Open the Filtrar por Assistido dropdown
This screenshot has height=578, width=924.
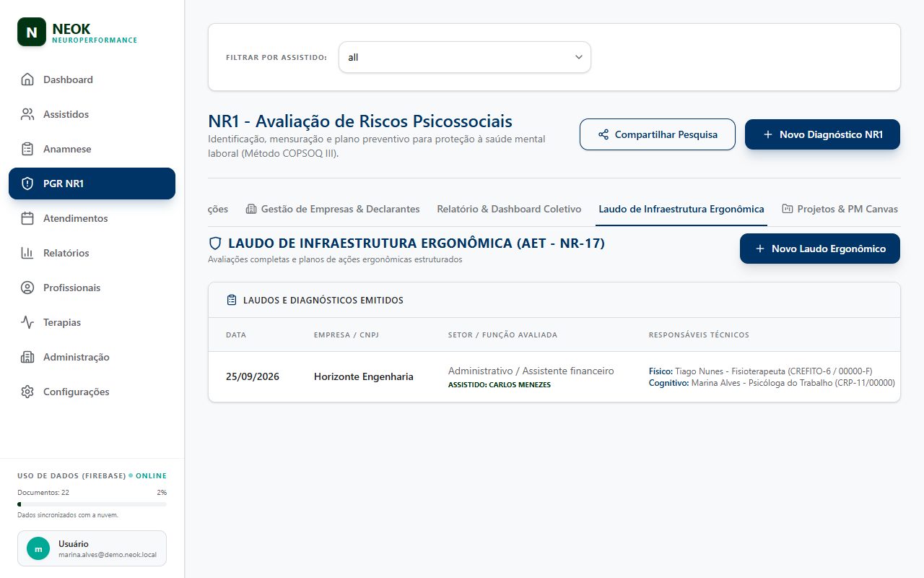[x=465, y=57]
